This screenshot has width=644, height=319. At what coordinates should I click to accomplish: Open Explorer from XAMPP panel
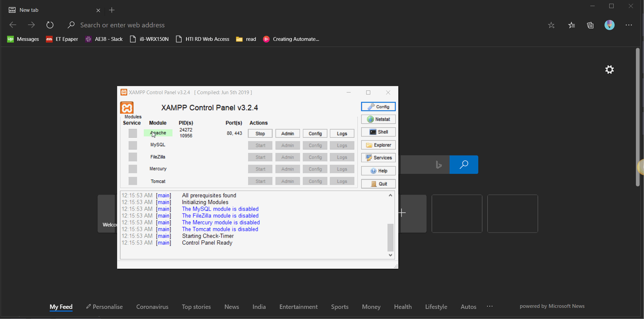pyautogui.click(x=378, y=145)
